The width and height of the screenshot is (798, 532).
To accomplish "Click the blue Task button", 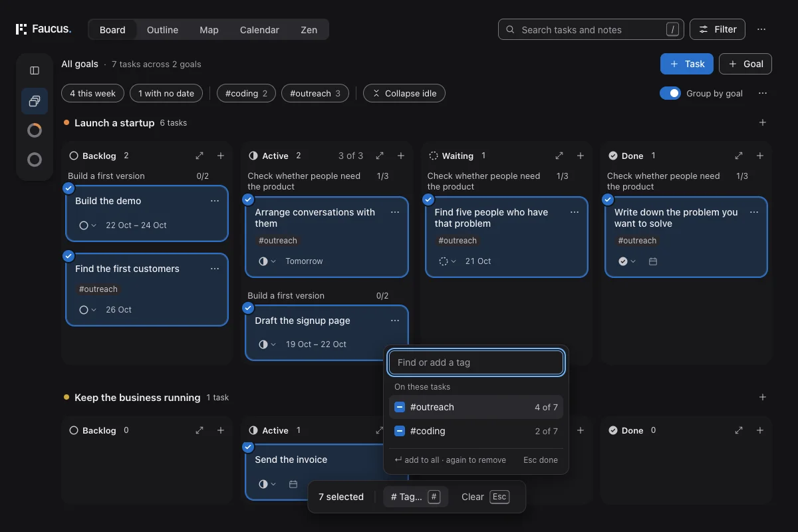I will (687, 64).
